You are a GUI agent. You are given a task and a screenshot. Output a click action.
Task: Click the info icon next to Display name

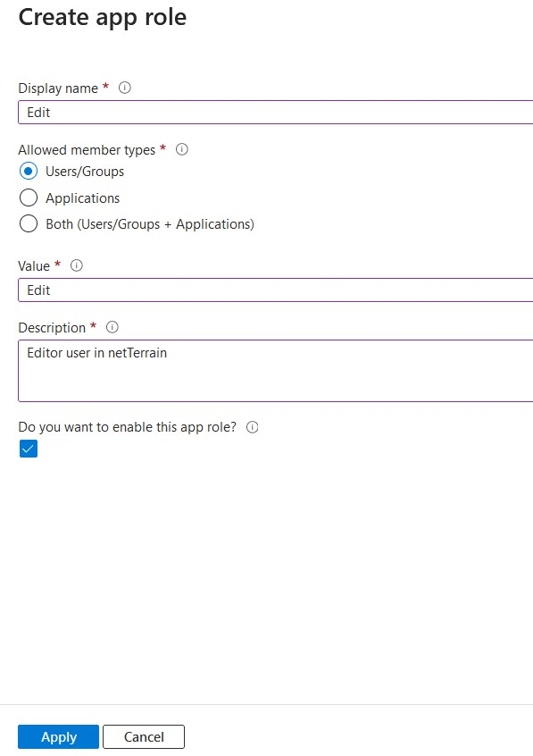click(x=125, y=88)
